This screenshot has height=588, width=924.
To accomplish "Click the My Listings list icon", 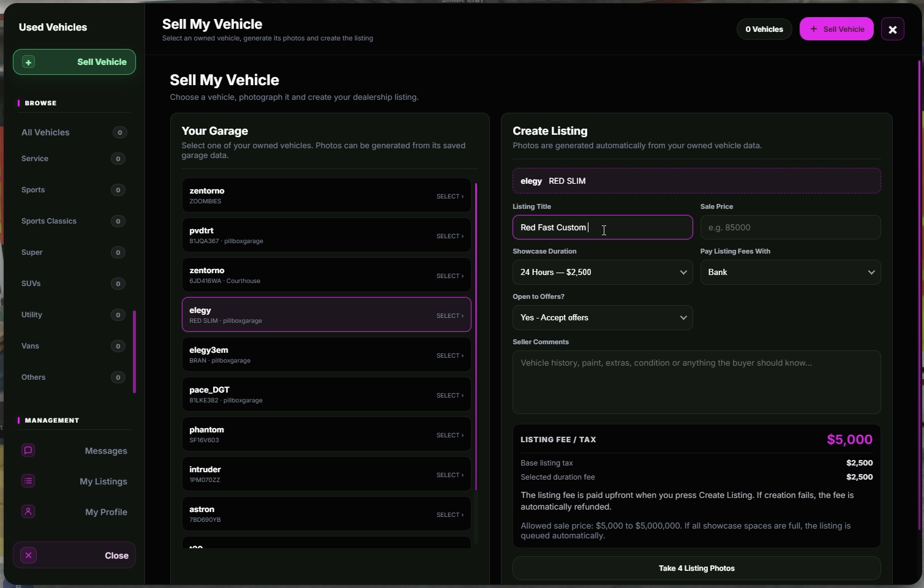I will point(28,481).
